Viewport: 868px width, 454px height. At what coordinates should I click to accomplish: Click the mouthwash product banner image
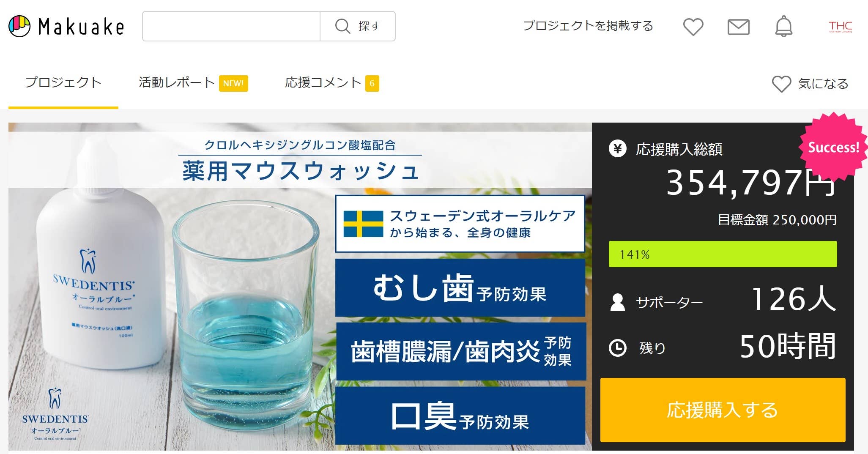(300, 287)
